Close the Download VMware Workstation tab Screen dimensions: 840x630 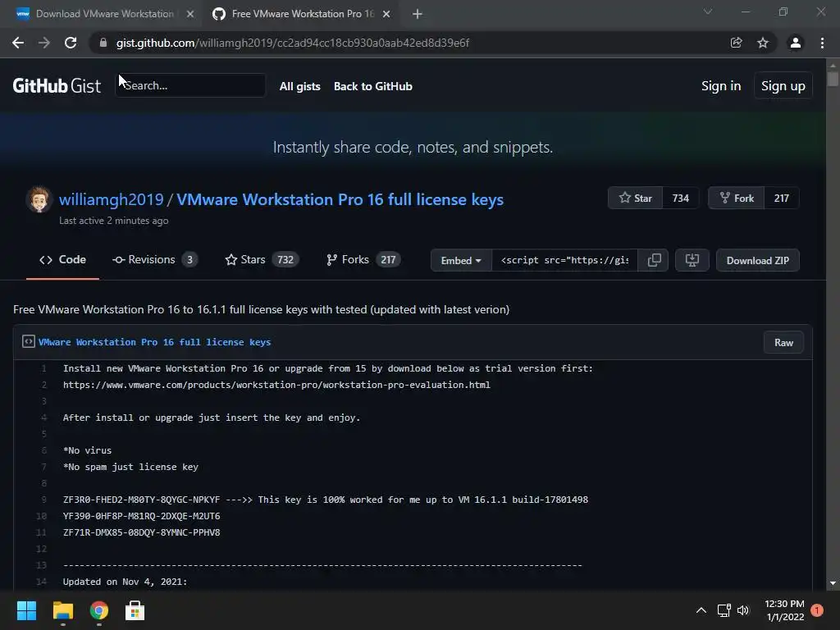(189, 14)
